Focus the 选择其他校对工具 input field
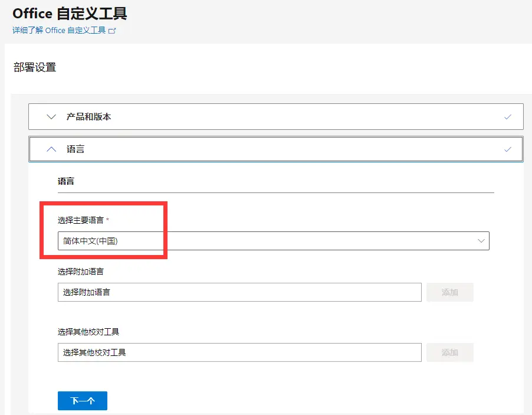The width and height of the screenshot is (532, 415). 239,352
